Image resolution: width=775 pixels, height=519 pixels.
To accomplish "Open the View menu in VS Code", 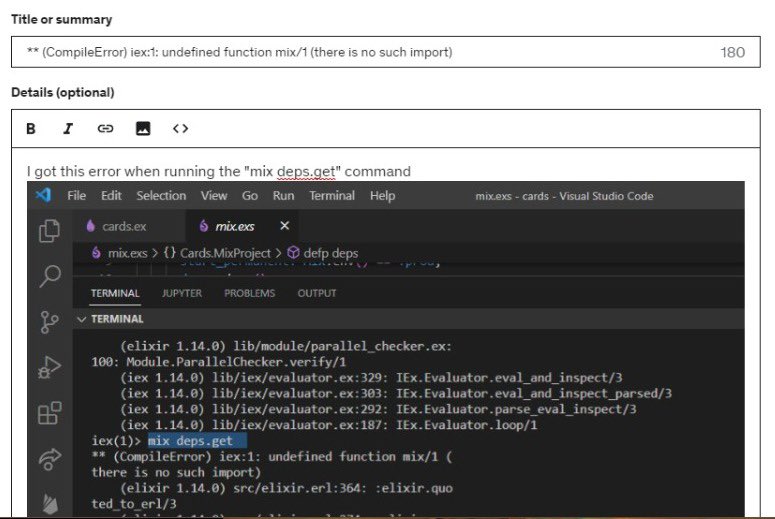I will click(214, 196).
